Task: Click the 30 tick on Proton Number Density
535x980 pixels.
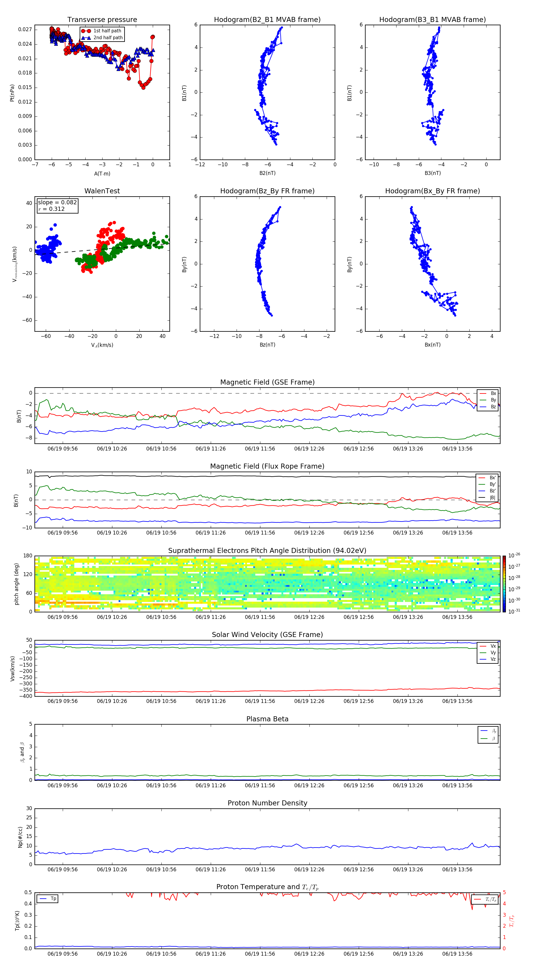Action: click(x=29, y=808)
